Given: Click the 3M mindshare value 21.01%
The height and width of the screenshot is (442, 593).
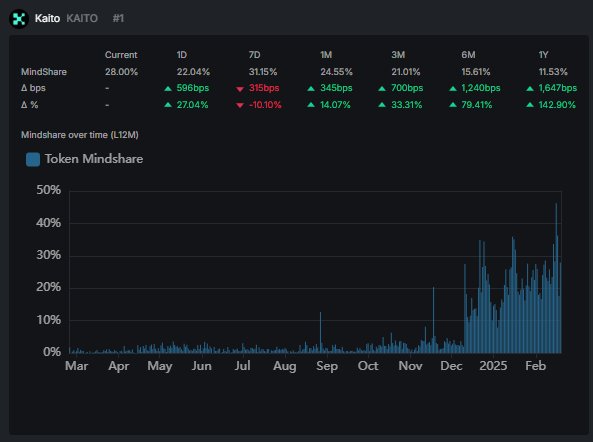Looking at the screenshot, I should [x=405, y=72].
